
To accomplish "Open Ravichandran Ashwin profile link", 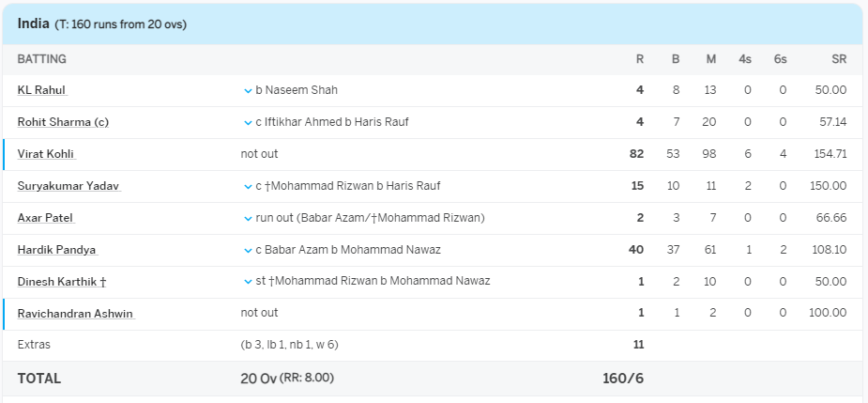I will click(76, 314).
